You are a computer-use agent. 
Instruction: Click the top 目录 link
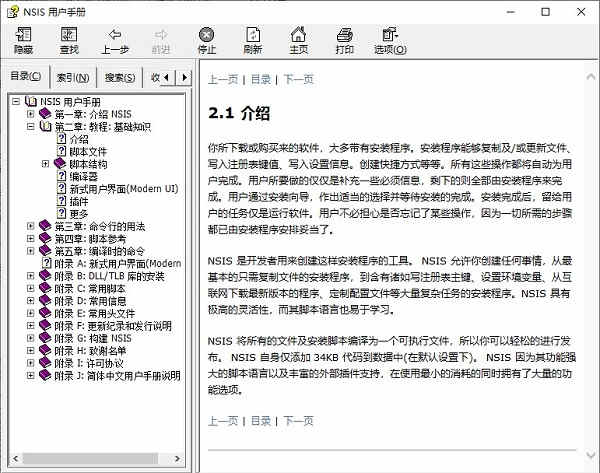(x=261, y=79)
